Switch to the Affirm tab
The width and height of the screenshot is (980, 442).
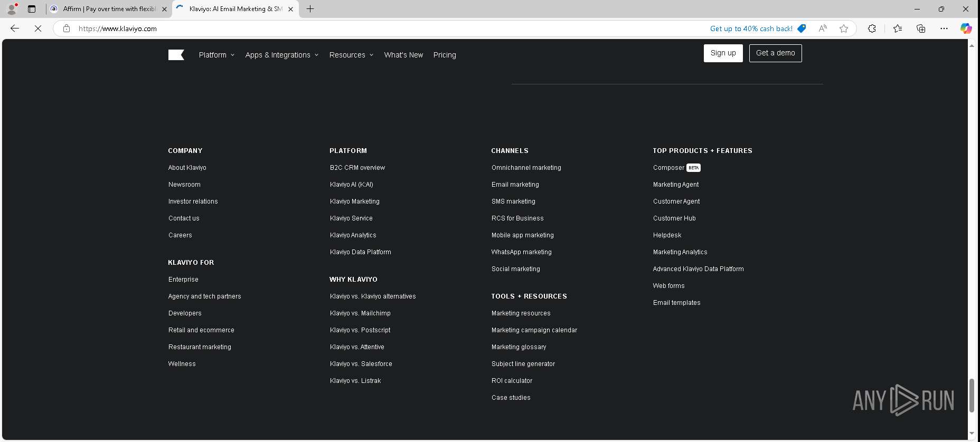point(108,9)
